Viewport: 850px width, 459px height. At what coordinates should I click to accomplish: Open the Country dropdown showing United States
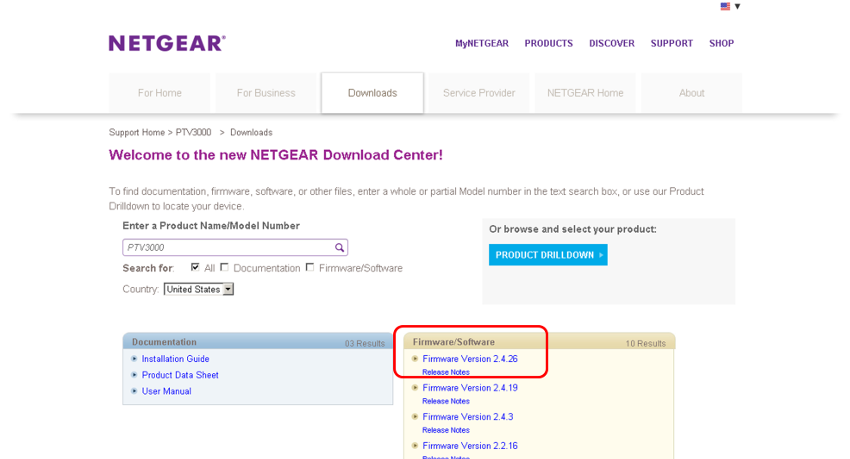tap(198, 289)
